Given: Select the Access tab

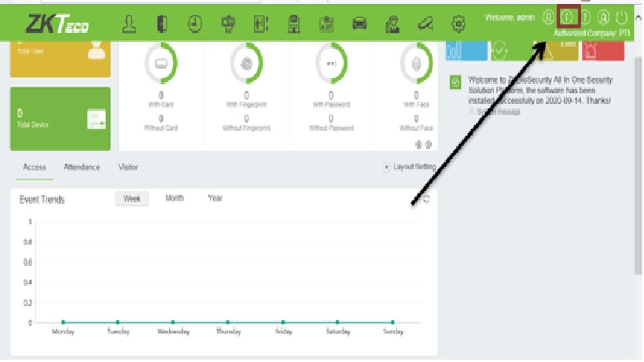Looking at the screenshot, I should click(x=34, y=168).
